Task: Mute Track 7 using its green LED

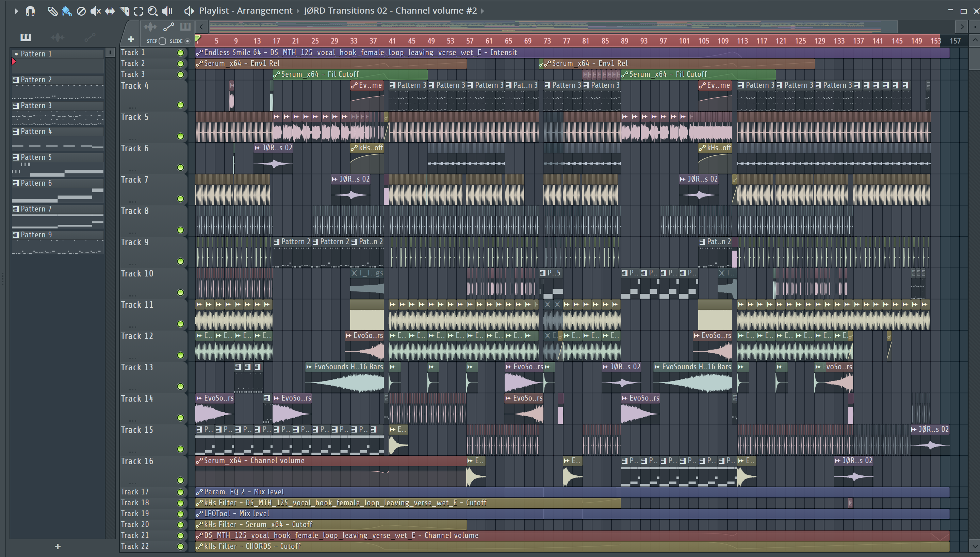Action: pyautogui.click(x=180, y=199)
